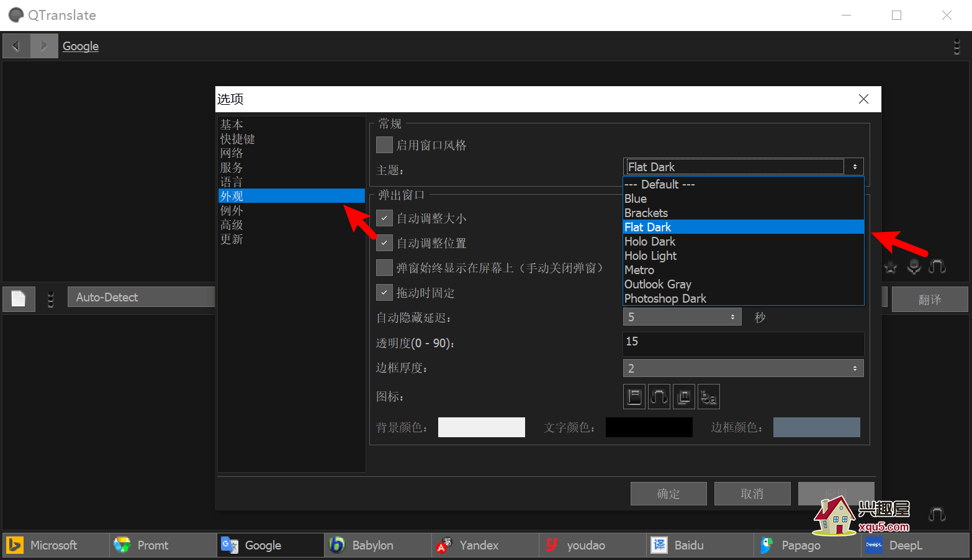This screenshot has height=560, width=972.
Task: Click the back navigation arrow in toolbar
Action: coord(16,46)
